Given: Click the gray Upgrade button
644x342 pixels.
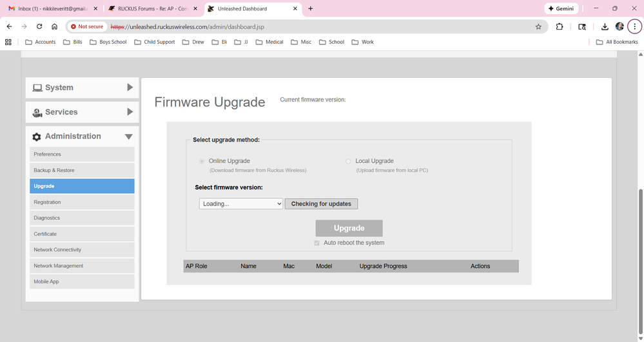Looking at the screenshot, I should tap(349, 228).
